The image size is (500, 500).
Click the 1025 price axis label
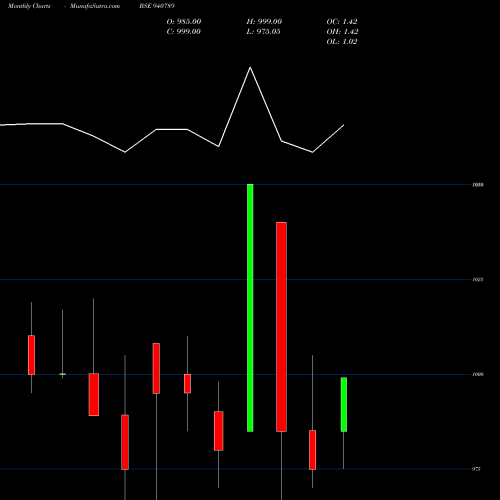pyautogui.click(x=478, y=280)
